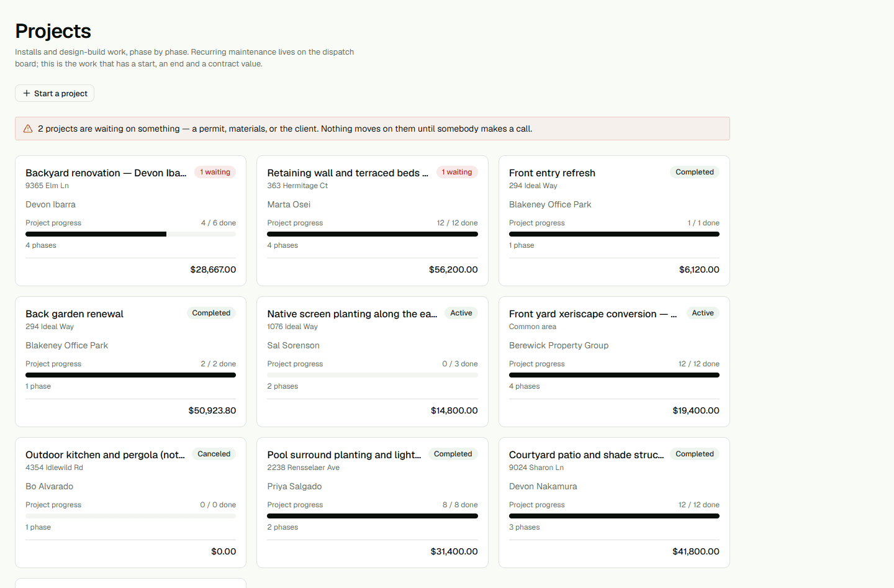The image size is (894, 588).
Task: Open the Back garden renewal project title
Action: pyautogui.click(x=74, y=314)
